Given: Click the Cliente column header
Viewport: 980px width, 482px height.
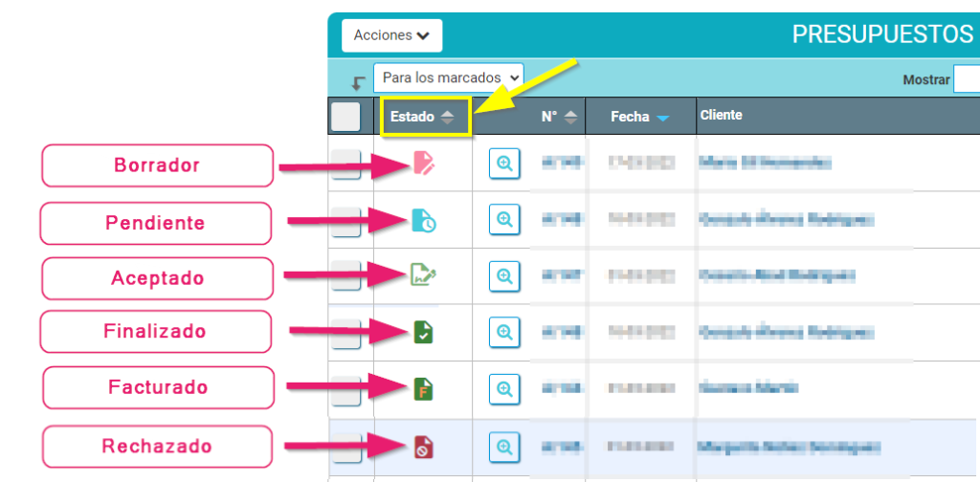Looking at the screenshot, I should [x=721, y=115].
